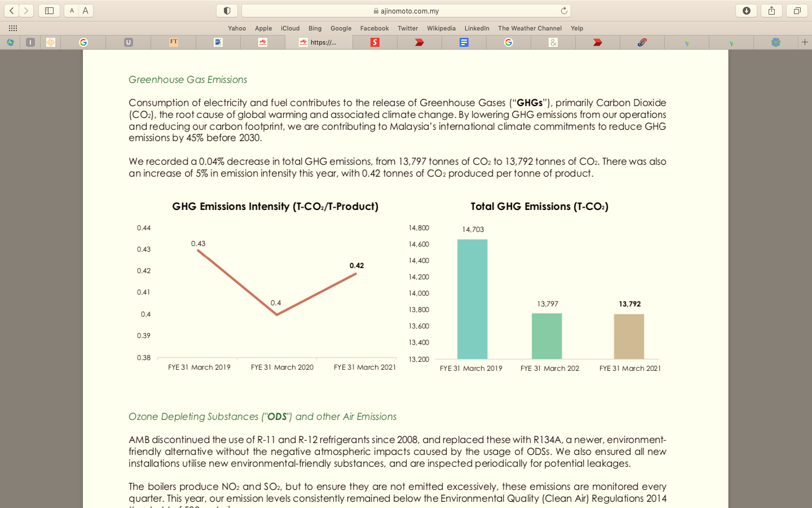This screenshot has height=508, width=812.
Task: Show tab overview
Action: [797, 11]
